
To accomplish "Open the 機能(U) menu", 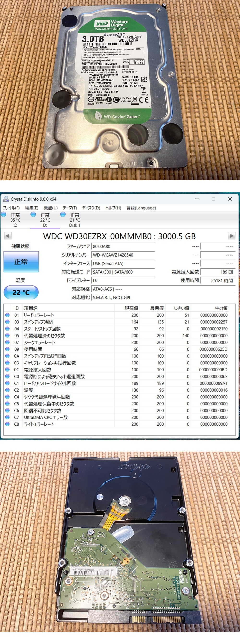I will [50, 208].
